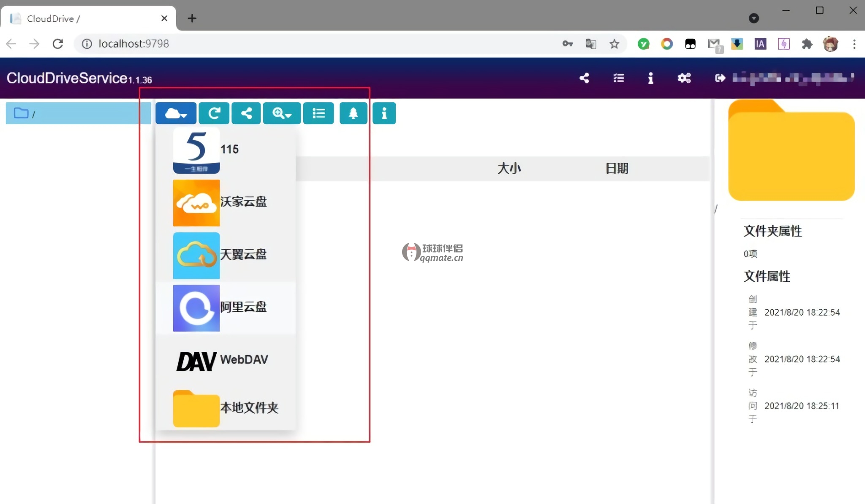Open the add cloud drive dropdown
Screen dimensions: 865x504
(x=176, y=113)
